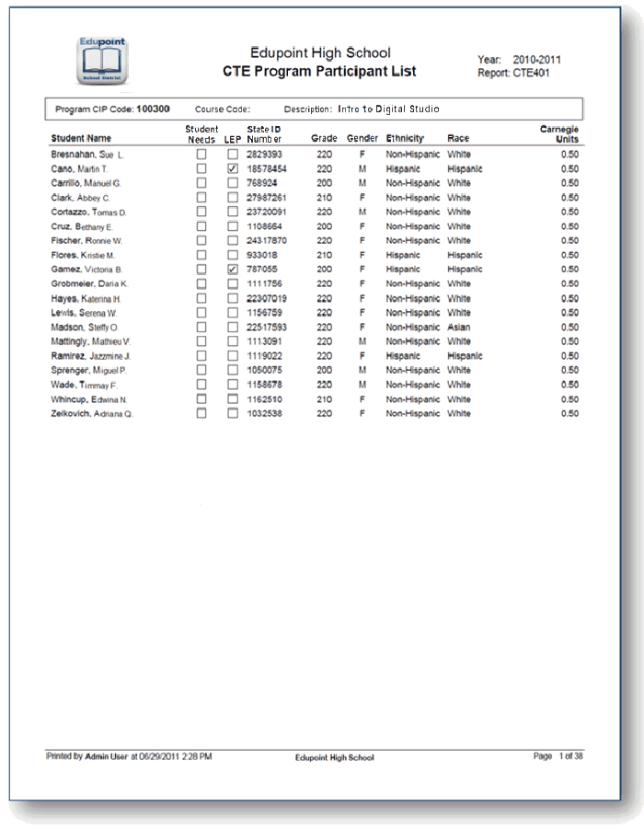Click the CTE Program Participant List title
This screenshot has height=829, width=644.
[319, 72]
